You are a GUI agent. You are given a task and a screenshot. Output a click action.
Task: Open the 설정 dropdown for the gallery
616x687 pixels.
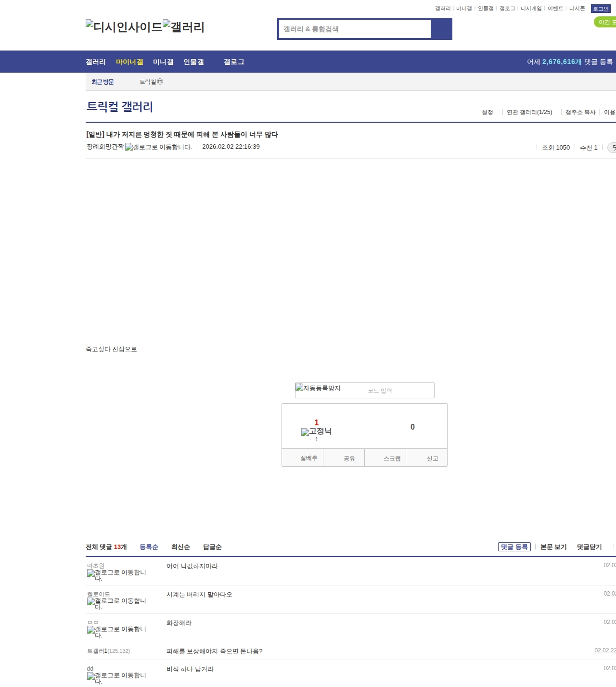tap(487, 112)
